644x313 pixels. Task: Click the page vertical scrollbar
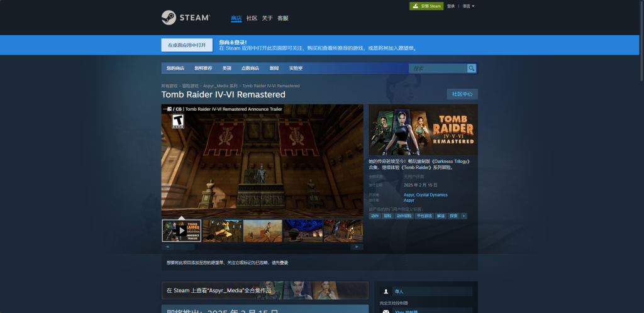(641, 41)
